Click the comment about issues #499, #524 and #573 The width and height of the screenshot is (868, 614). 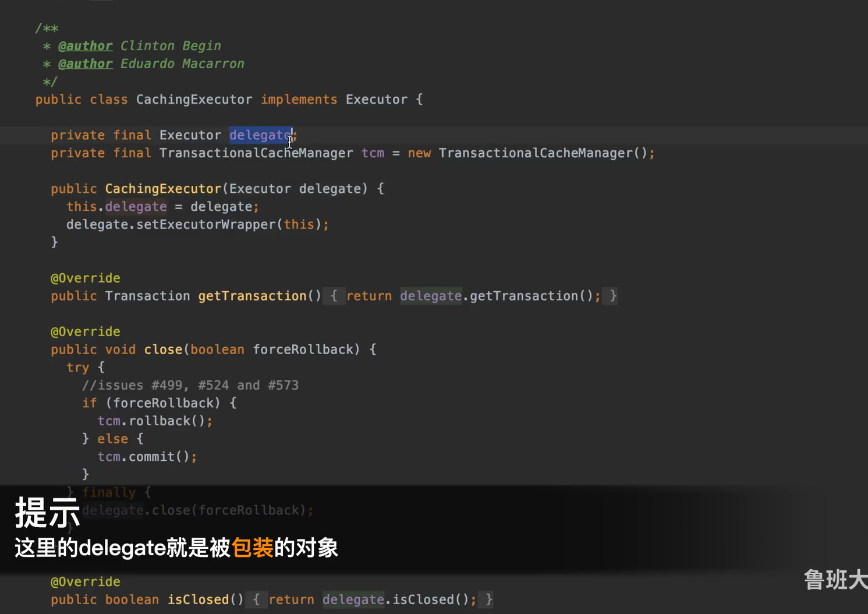(x=190, y=386)
